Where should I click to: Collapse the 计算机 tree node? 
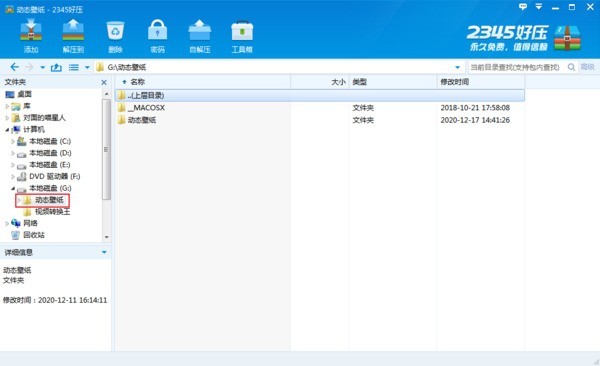coord(7,130)
